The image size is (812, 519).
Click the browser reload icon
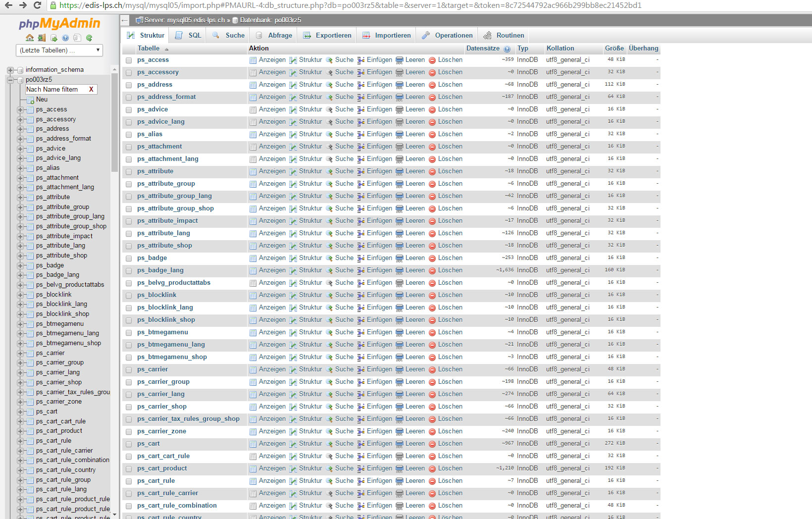(37, 5)
